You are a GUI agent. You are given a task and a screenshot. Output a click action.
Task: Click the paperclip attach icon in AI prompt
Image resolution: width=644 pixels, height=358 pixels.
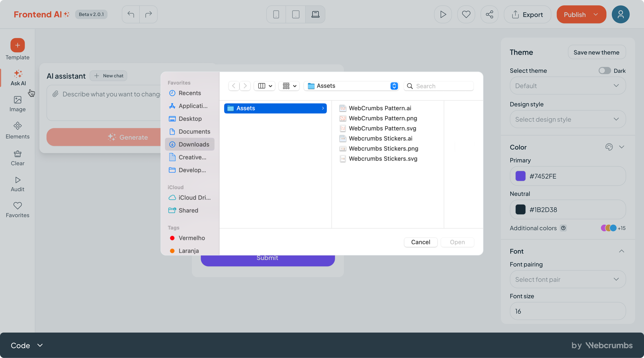55,94
